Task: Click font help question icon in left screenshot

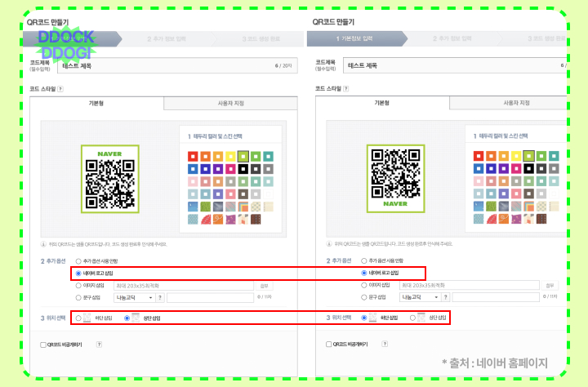Action: click(x=160, y=297)
